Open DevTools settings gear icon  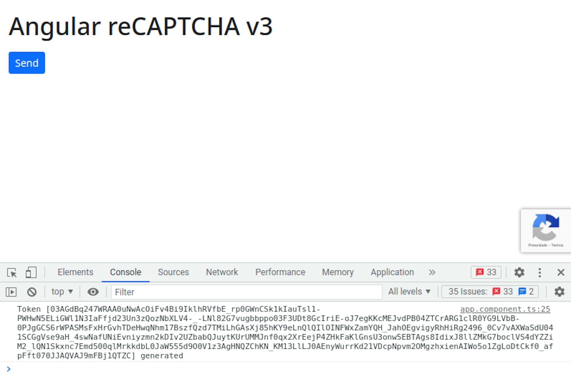tap(519, 272)
